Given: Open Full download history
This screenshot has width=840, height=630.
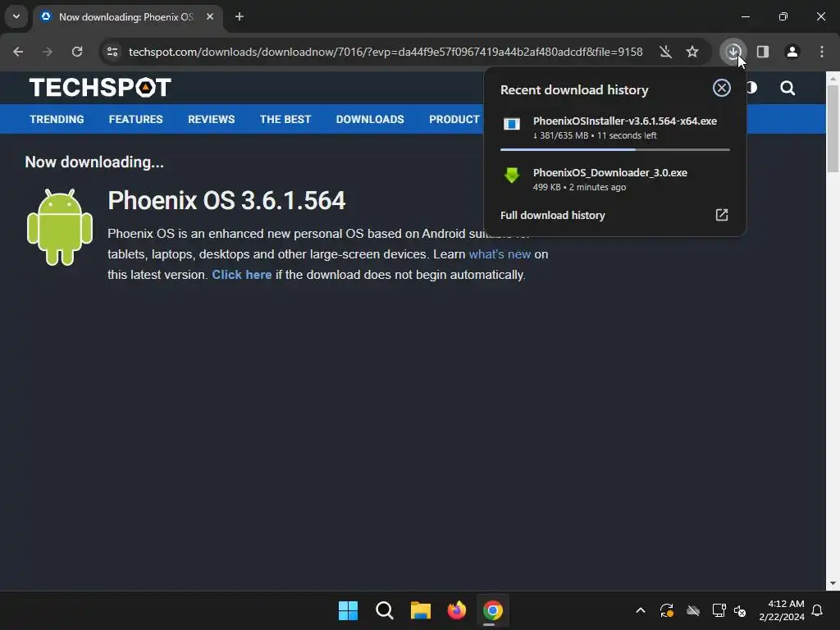Looking at the screenshot, I should [x=552, y=216].
